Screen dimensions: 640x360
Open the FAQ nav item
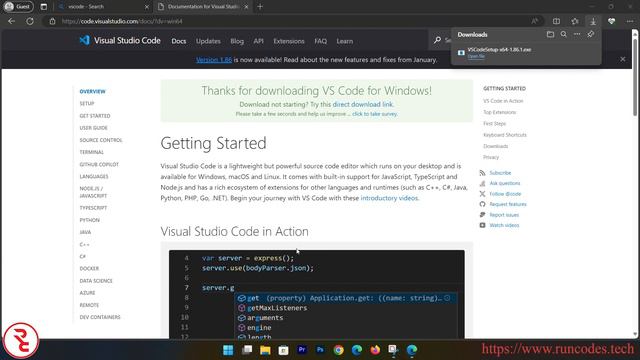[x=320, y=41]
